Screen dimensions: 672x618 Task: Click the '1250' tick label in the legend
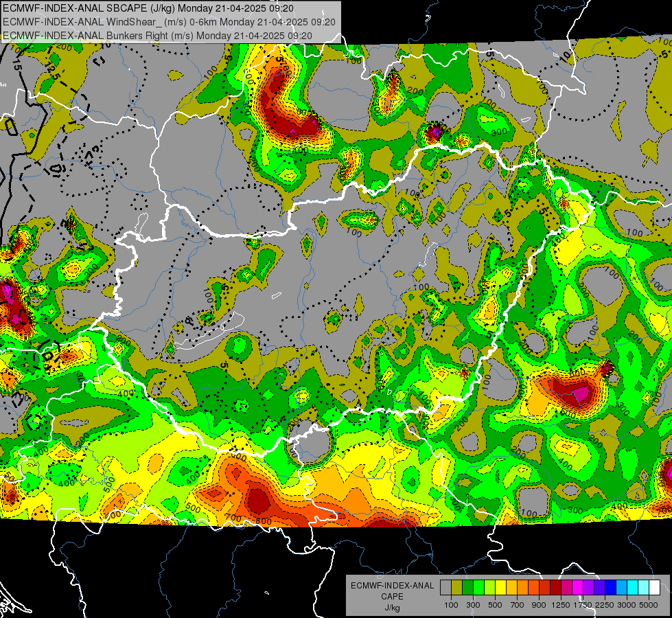coord(561,605)
